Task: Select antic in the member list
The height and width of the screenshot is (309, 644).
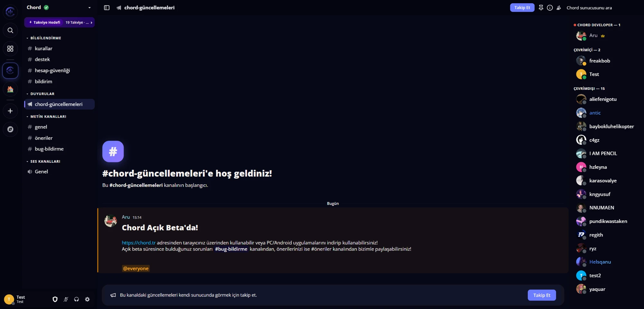Action: tap(605, 113)
